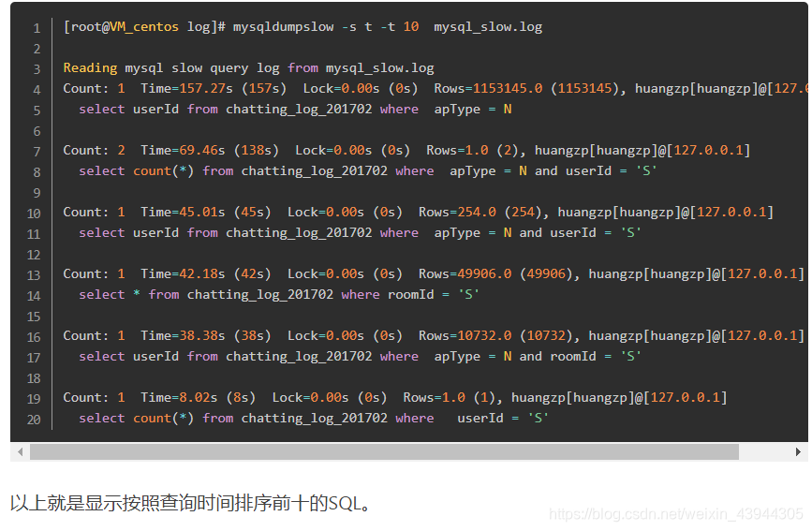Click query with 'and roomId' on line 17

[360, 357]
